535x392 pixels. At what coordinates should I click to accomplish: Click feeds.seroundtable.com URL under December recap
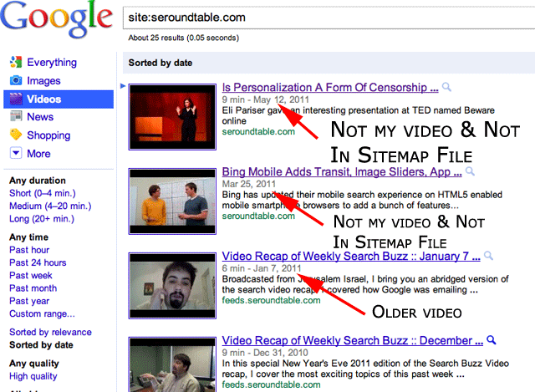[271, 384]
